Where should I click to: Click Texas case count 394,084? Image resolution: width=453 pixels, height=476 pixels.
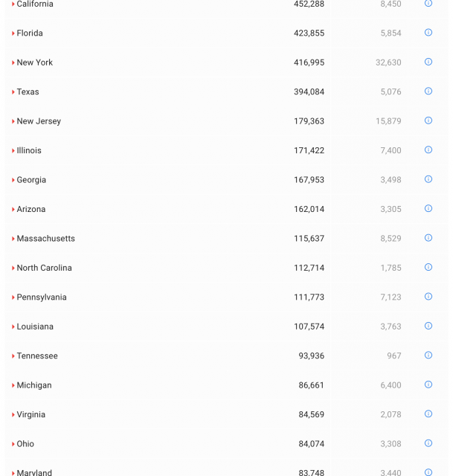[309, 92]
